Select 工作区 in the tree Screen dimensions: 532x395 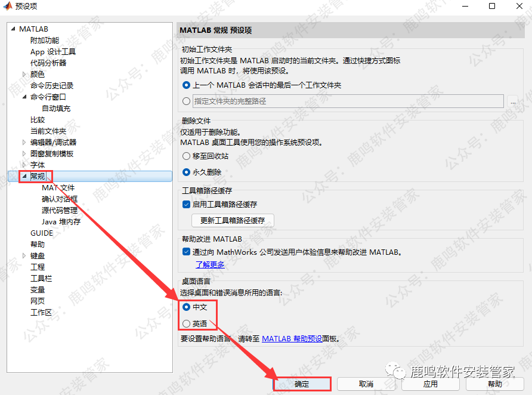tap(41, 312)
